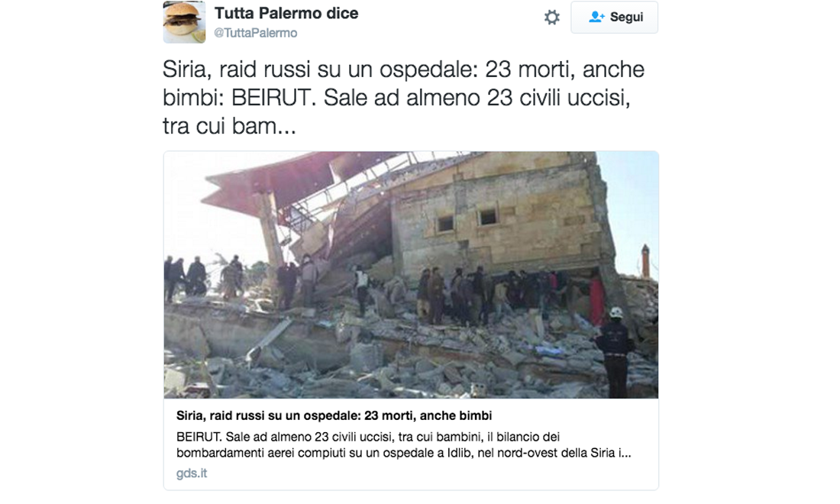
Task: Click the "23 civili uccisi" tweet text line
Action: [396, 98]
